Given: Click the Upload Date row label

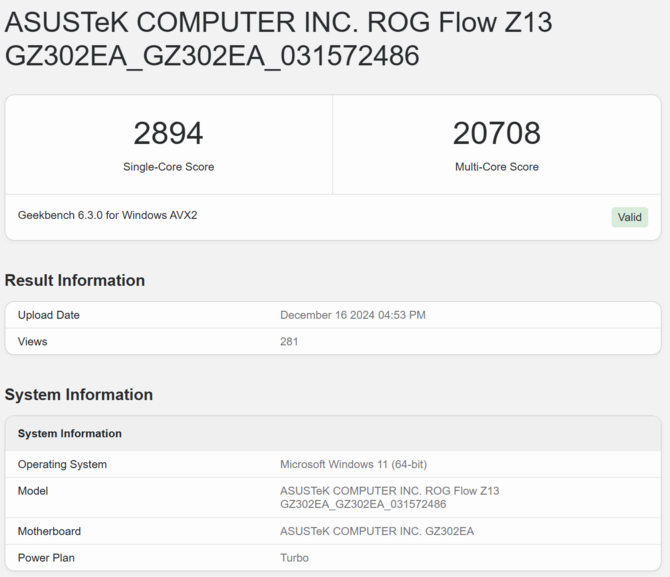Looking at the screenshot, I should [49, 315].
